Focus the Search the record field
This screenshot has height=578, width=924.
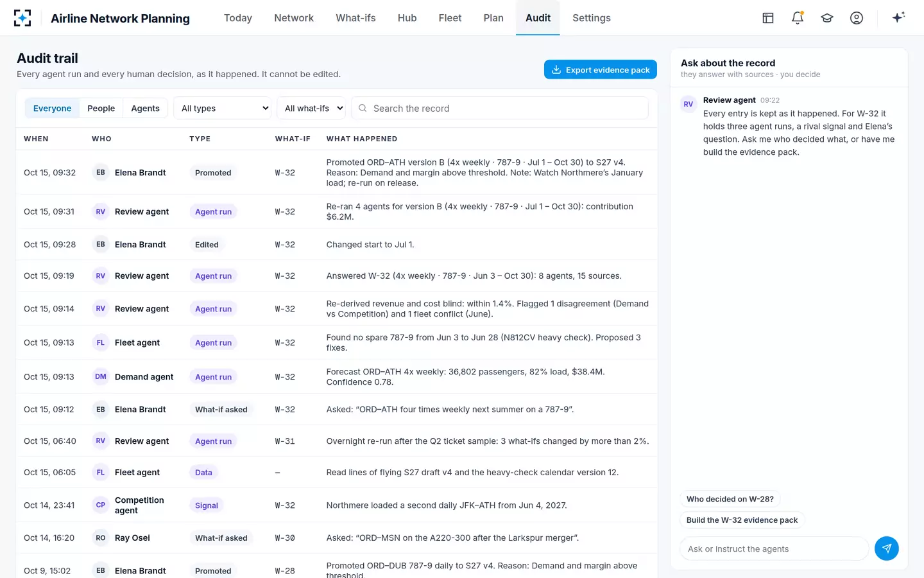500,108
